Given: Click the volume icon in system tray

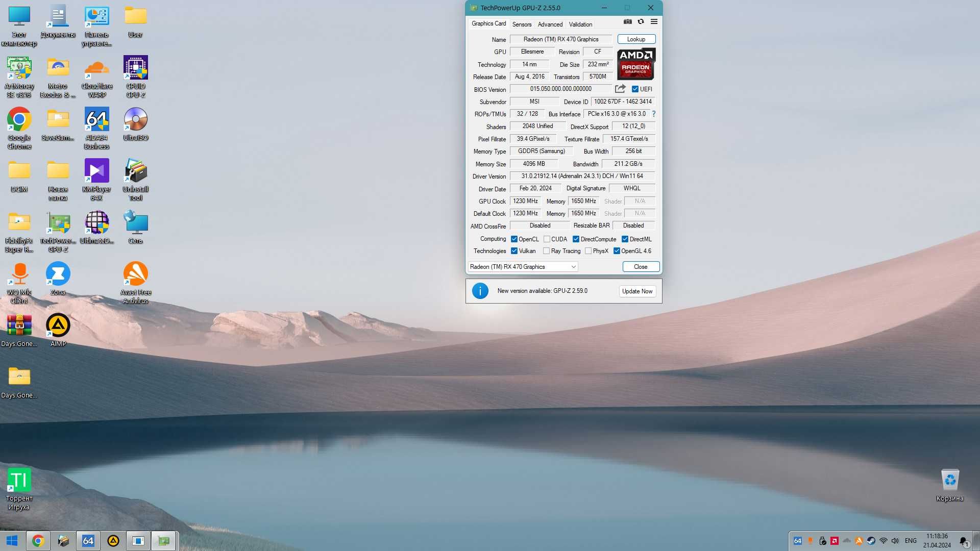Looking at the screenshot, I should (895, 541).
